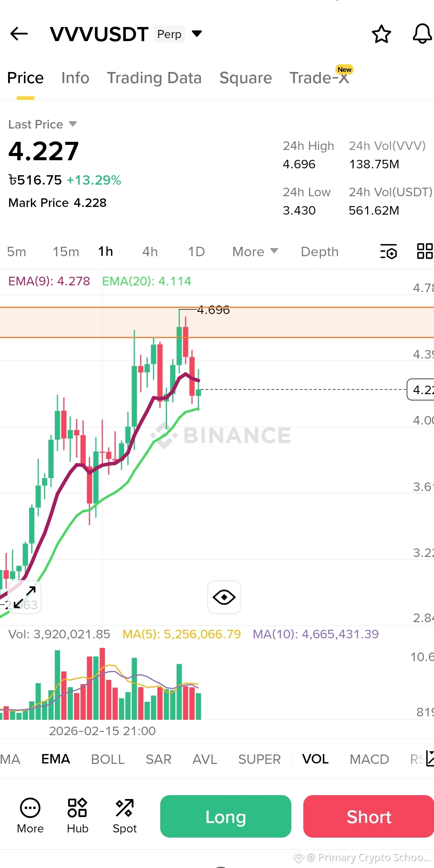Enable the BOLL indicator

click(x=108, y=759)
